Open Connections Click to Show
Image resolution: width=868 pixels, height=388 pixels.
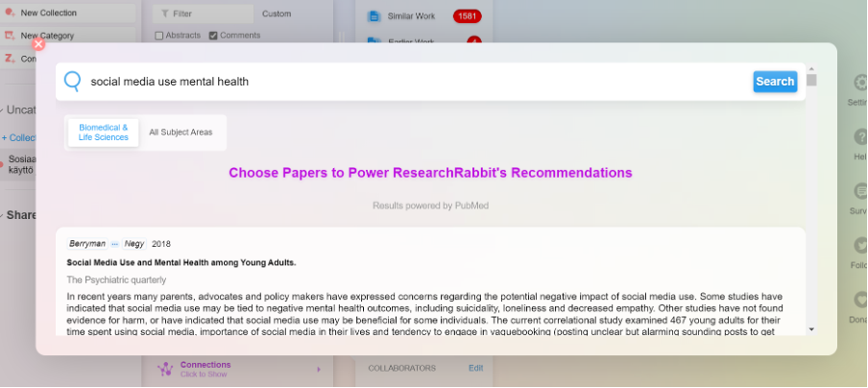[x=205, y=369]
